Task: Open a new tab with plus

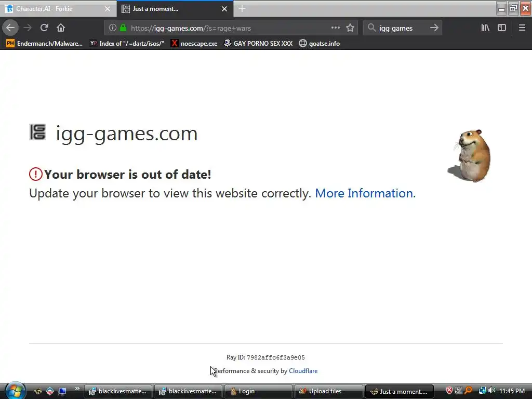Action: tap(242, 8)
